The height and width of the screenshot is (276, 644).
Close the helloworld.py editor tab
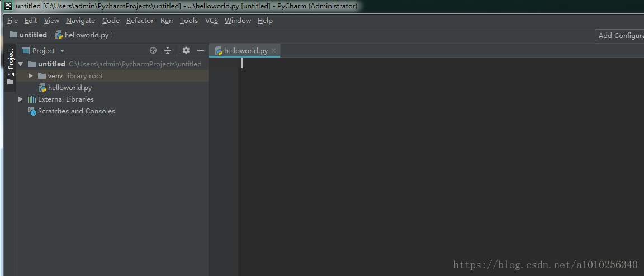click(274, 51)
